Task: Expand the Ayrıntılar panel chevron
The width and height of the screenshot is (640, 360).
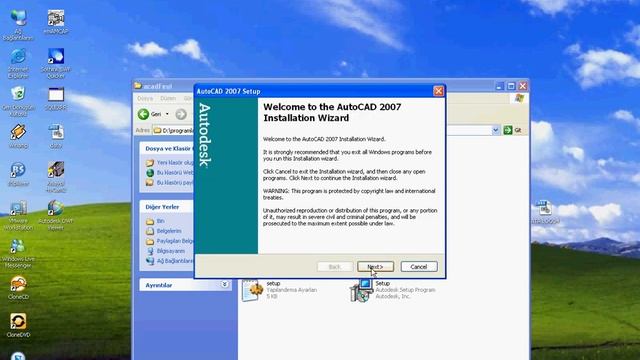Action: point(224,284)
